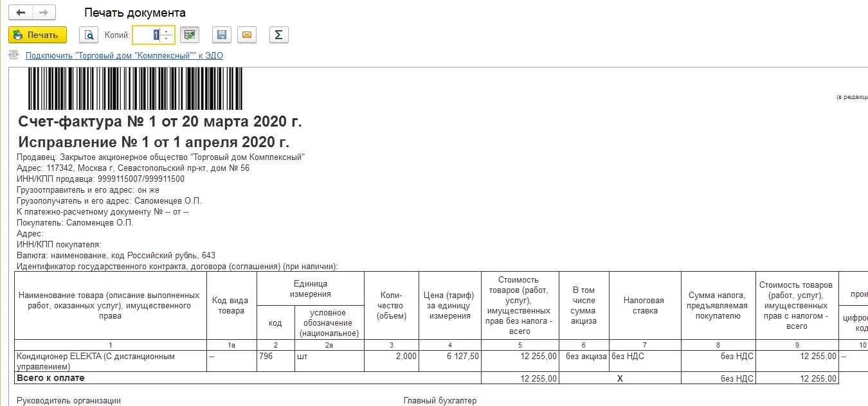
Task: Decrease copies with the down stepper arrow
Action: [167, 39]
